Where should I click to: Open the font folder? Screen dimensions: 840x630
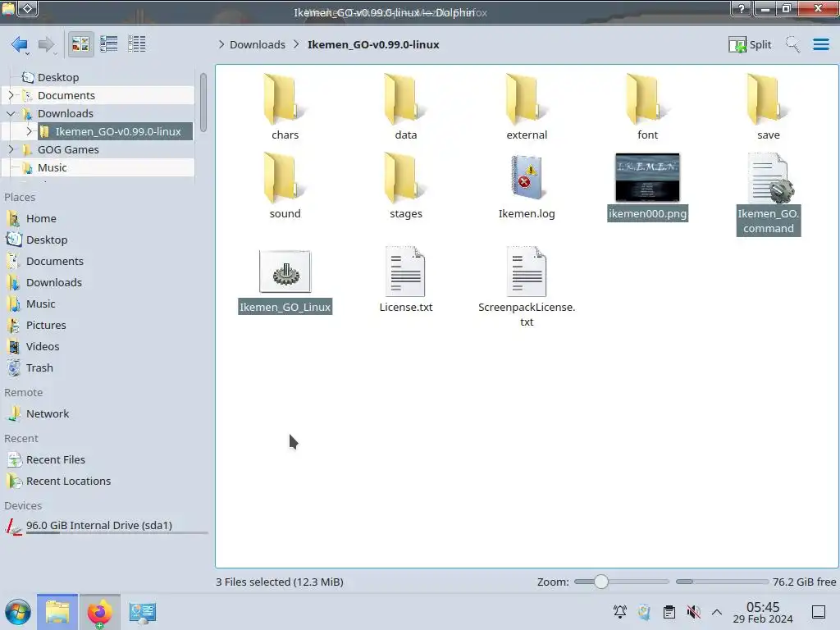tap(647, 107)
